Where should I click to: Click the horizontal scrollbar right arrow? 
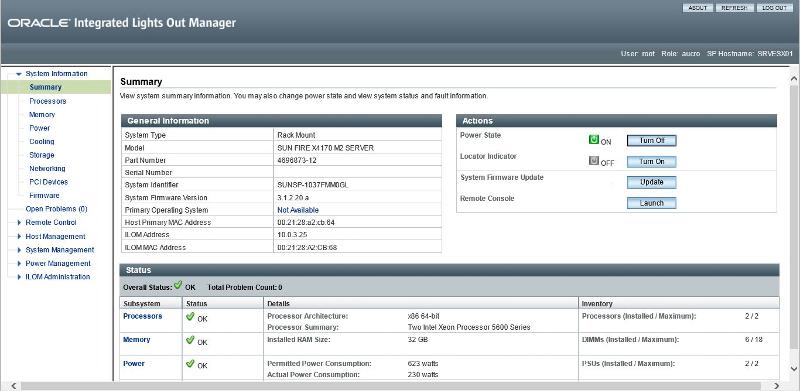778,386
